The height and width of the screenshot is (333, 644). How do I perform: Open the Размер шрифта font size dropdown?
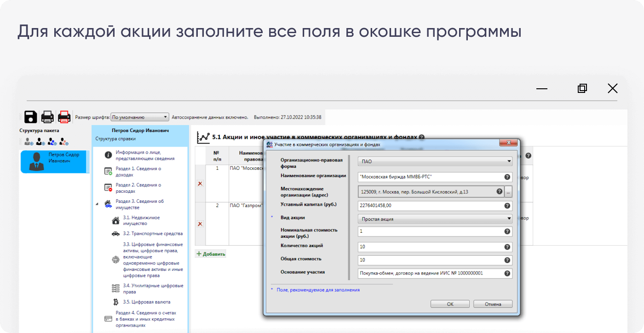click(140, 117)
